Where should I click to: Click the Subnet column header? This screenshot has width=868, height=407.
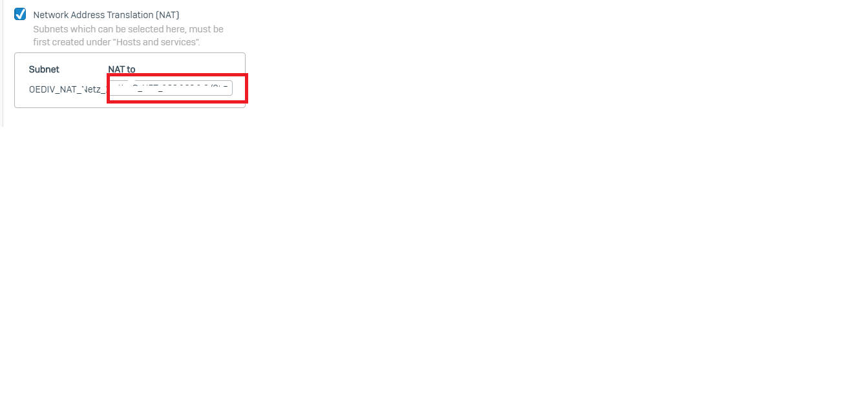click(x=44, y=69)
